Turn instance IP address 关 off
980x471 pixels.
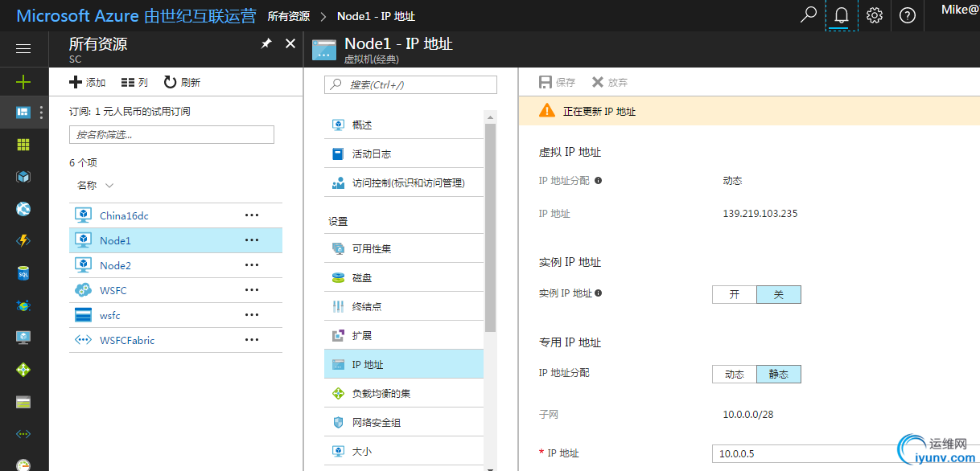click(x=779, y=294)
